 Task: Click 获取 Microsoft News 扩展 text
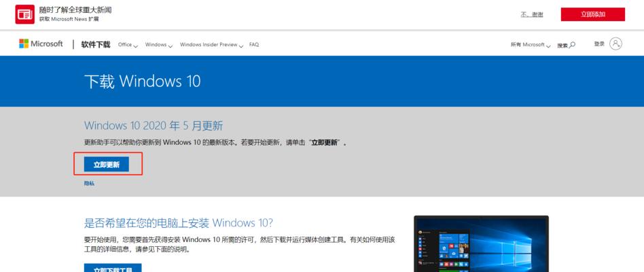coord(69,19)
